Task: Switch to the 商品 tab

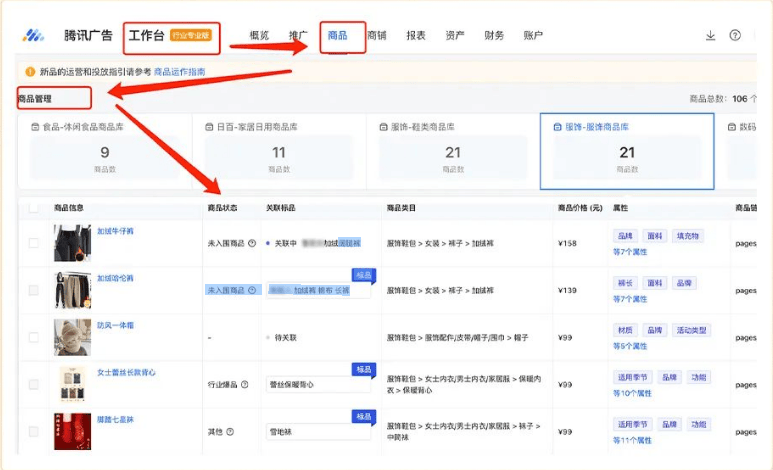Action: (338, 36)
